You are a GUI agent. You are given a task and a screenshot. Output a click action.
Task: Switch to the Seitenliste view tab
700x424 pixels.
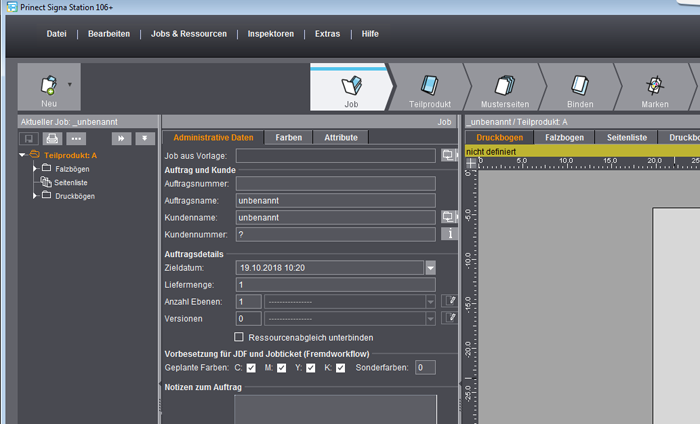click(x=627, y=137)
